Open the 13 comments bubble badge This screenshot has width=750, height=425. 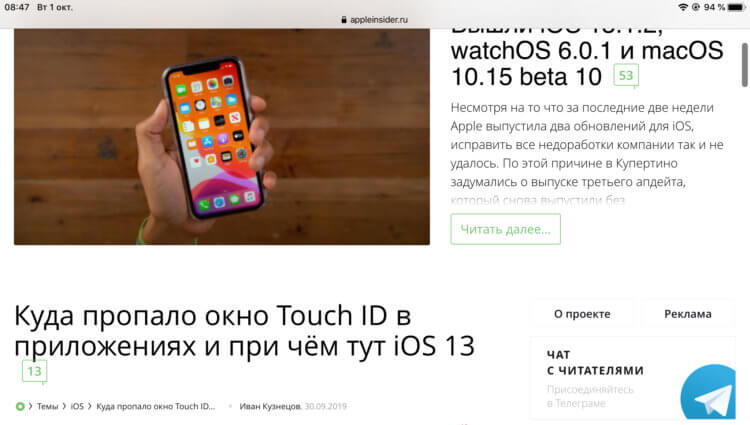coord(34,372)
